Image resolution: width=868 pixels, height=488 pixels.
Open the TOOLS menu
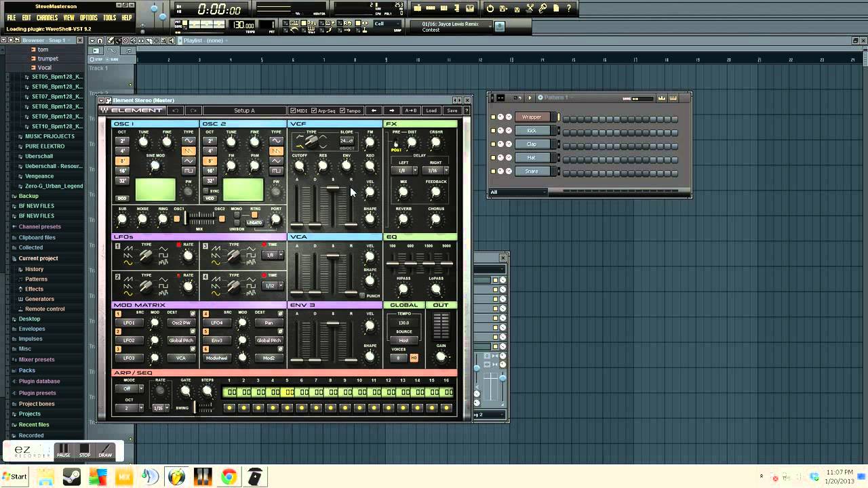tap(110, 18)
